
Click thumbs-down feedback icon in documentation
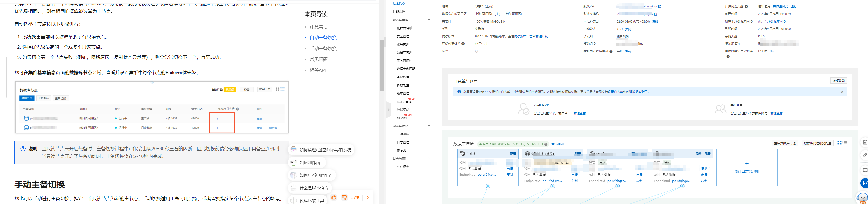(x=344, y=197)
